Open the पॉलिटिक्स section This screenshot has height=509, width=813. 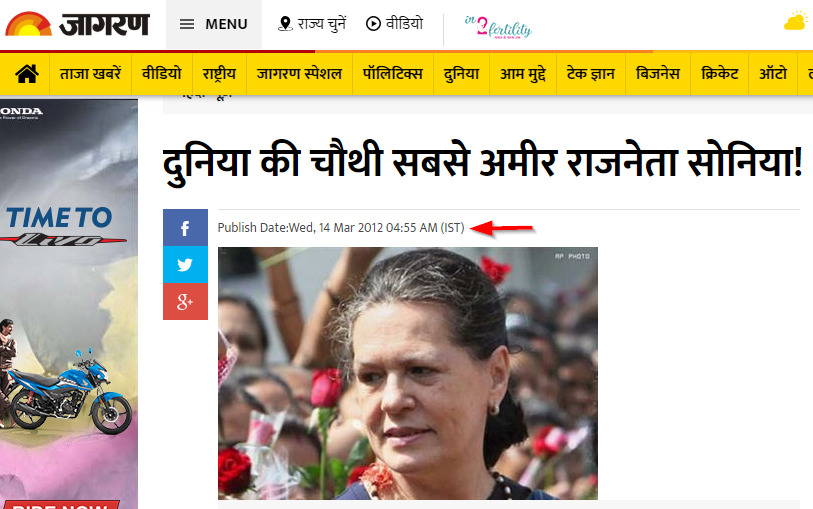pos(393,74)
